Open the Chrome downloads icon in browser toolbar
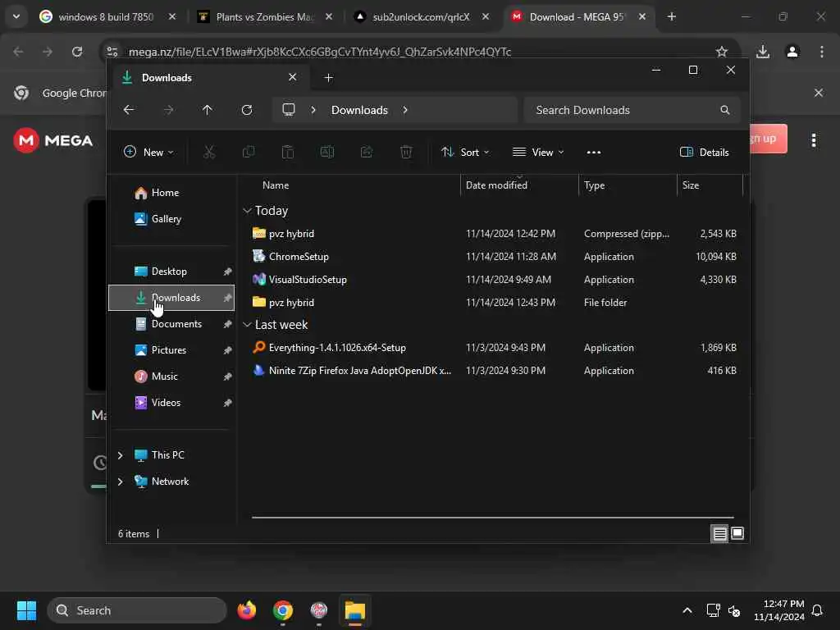Image resolution: width=840 pixels, height=630 pixels. (763, 52)
